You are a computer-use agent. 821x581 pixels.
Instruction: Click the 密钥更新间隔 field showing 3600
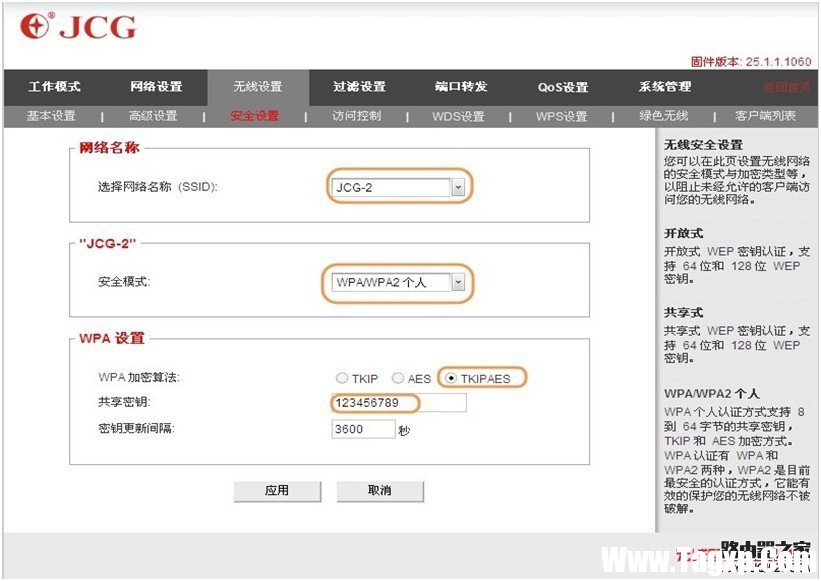(363, 429)
